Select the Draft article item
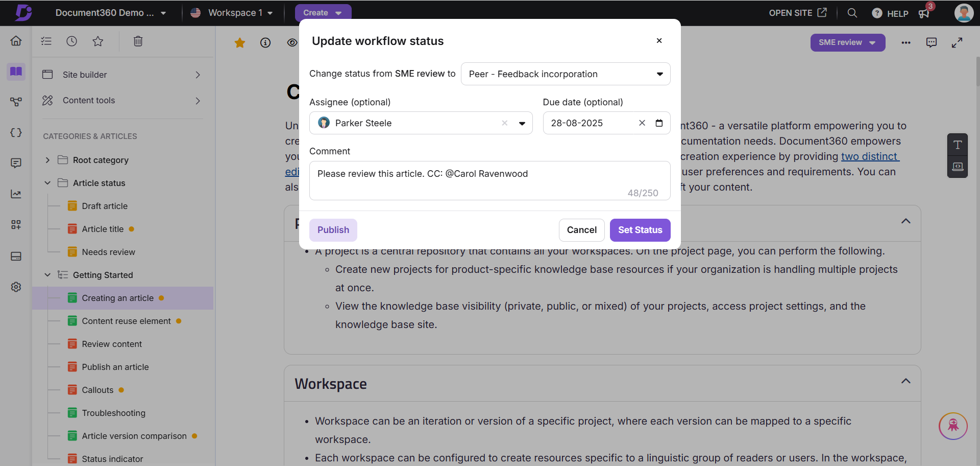The width and height of the screenshot is (980, 466). point(105,206)
